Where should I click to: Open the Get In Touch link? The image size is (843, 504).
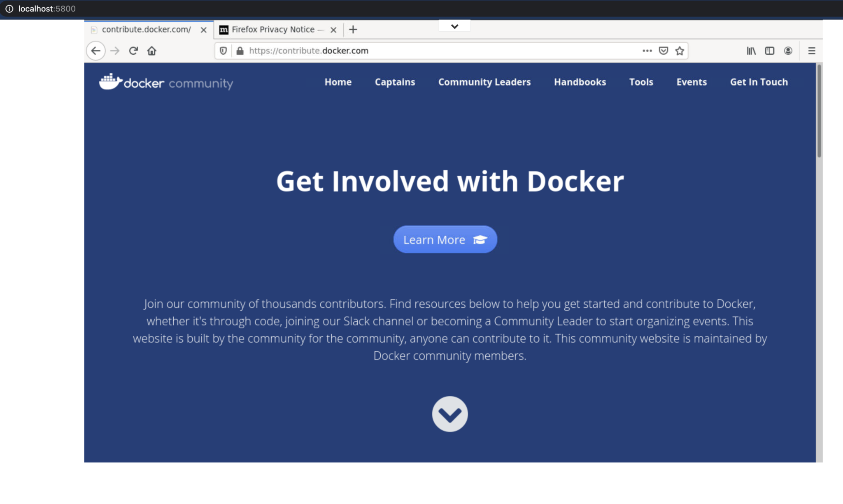[x=759, y=82]
